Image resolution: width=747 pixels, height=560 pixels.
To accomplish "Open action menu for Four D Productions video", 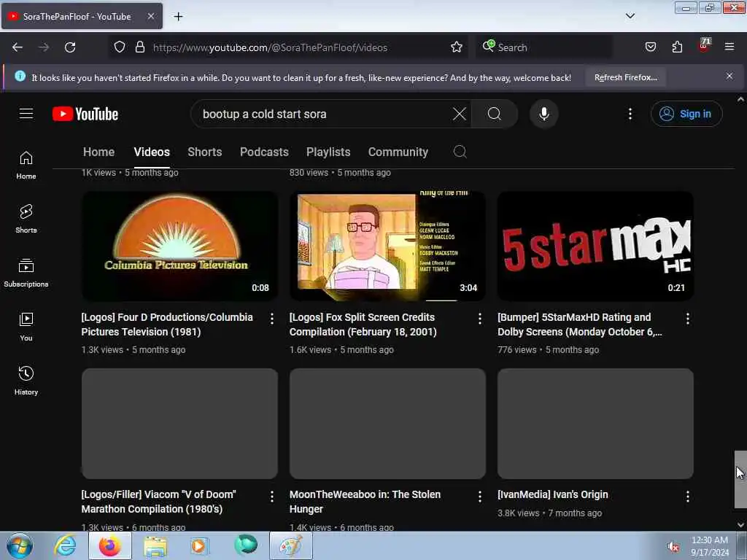I will [x=271, y=319].
